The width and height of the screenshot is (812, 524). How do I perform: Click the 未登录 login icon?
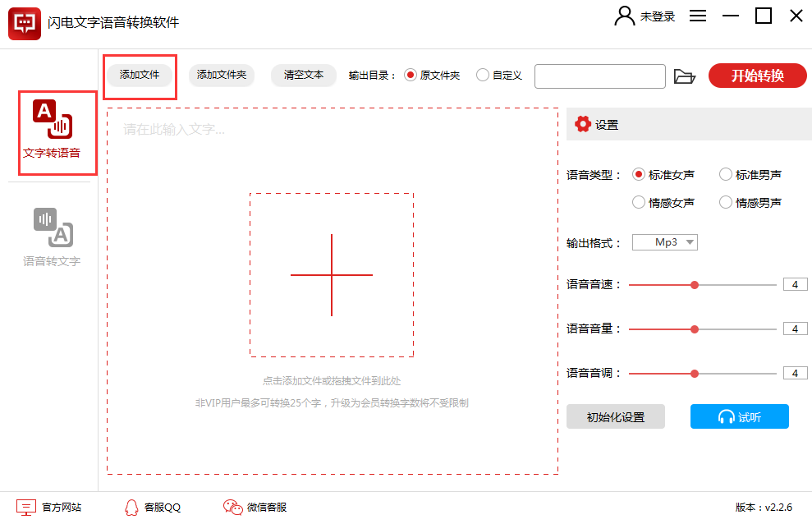[622, 16]
